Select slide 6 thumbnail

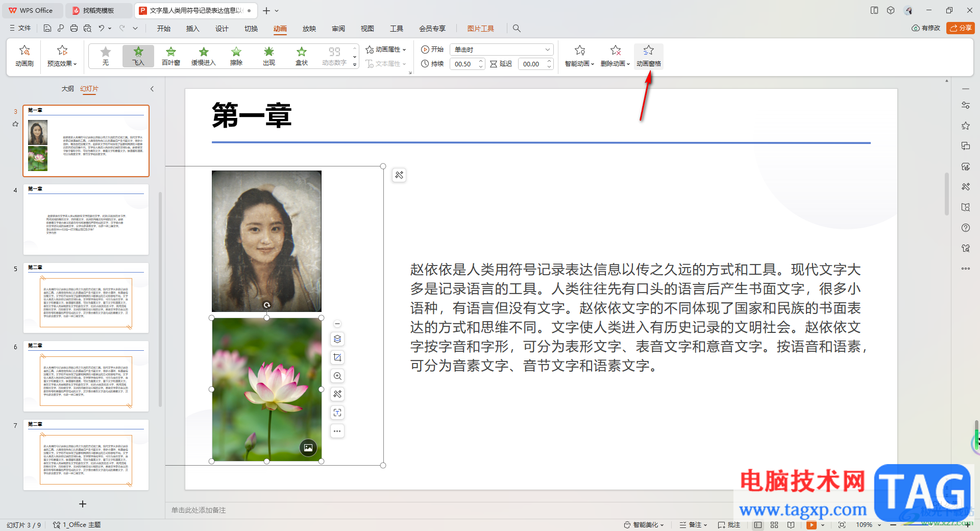point(86,376)
